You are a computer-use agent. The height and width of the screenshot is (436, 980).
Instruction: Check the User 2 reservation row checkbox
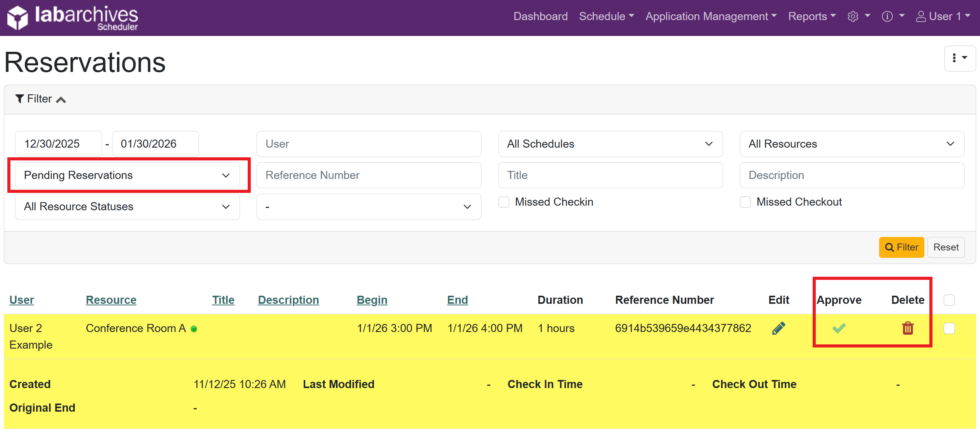click(x=949, y=328)
